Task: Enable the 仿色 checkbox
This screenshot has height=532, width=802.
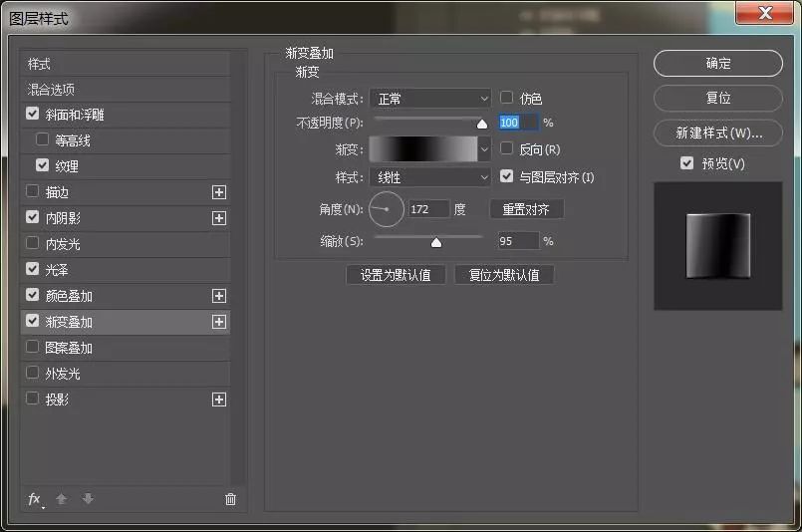Action: pos(507,98)
